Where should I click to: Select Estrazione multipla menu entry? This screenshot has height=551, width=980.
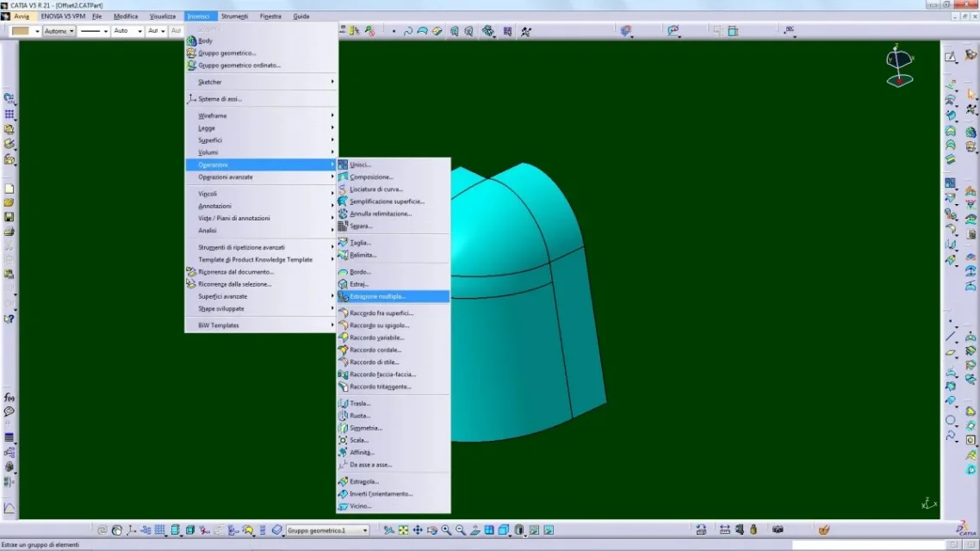377,296
